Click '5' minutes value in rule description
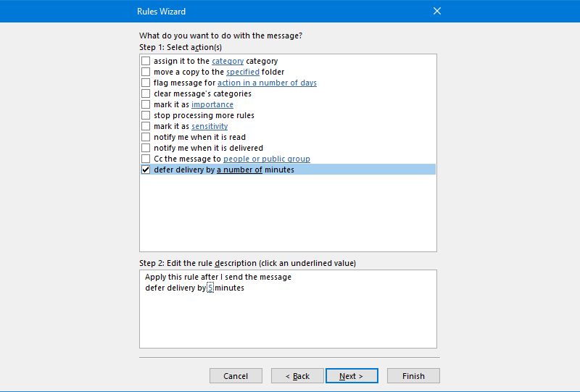 coord(210,288)
